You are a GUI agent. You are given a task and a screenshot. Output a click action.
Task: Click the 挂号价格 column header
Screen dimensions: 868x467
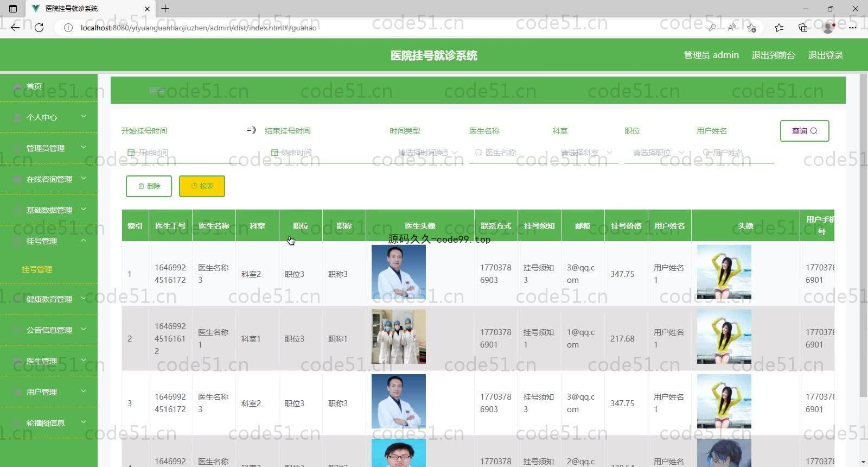tap(626, 226)
